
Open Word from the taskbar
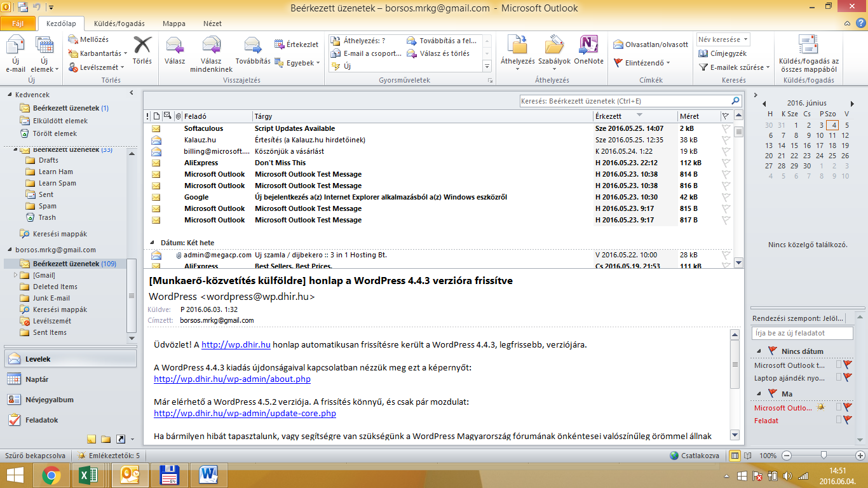[208, 475]
